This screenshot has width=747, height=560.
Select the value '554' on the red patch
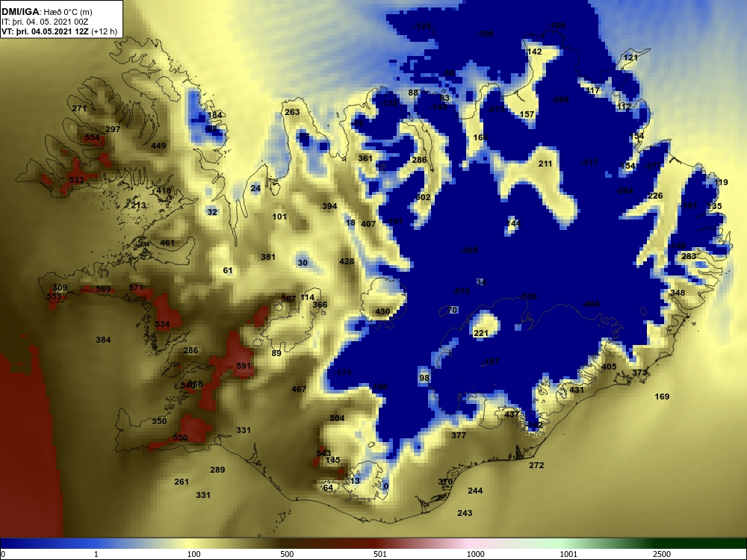tap(92, 137)
